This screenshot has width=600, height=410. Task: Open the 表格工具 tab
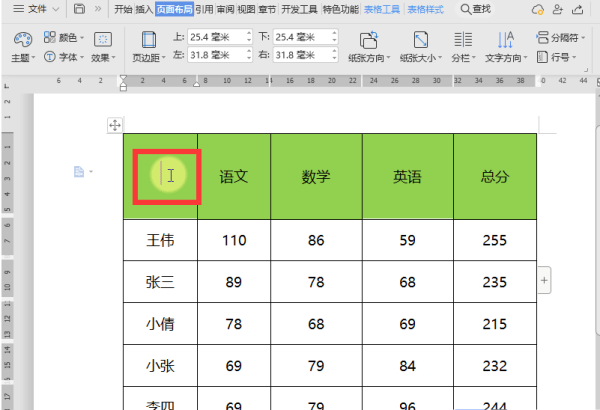pos(382,9)
